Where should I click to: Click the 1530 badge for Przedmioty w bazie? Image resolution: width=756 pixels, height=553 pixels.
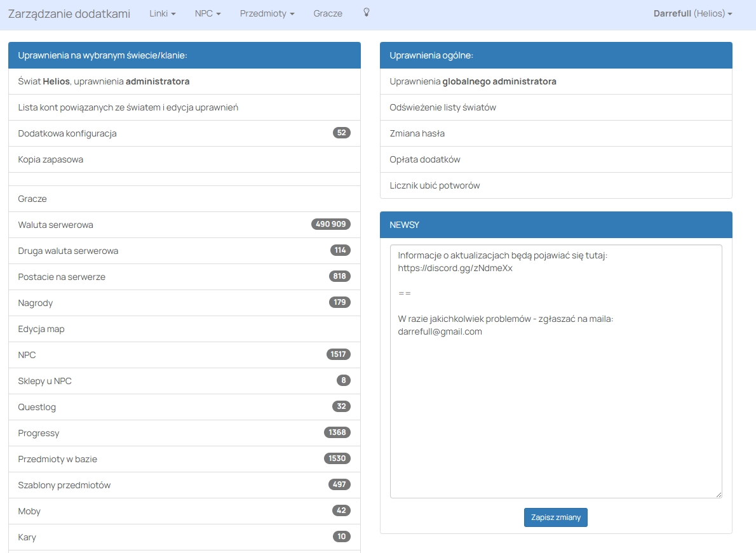click(337, 458)
